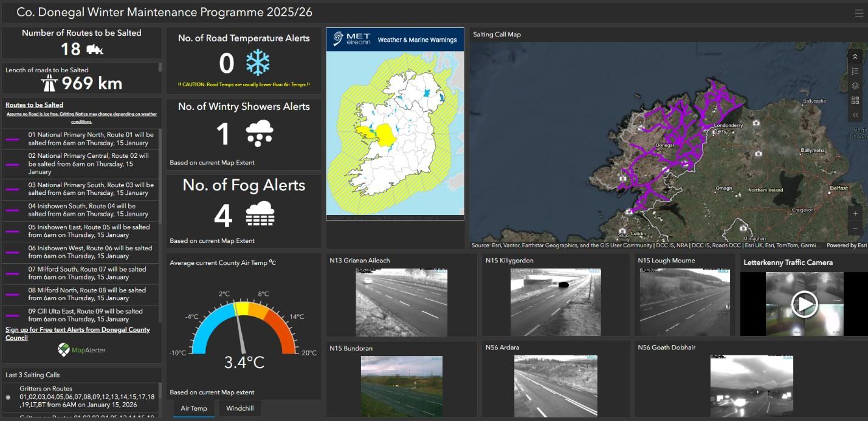Open N15 Bundoran camera image

tap(401, 386)
